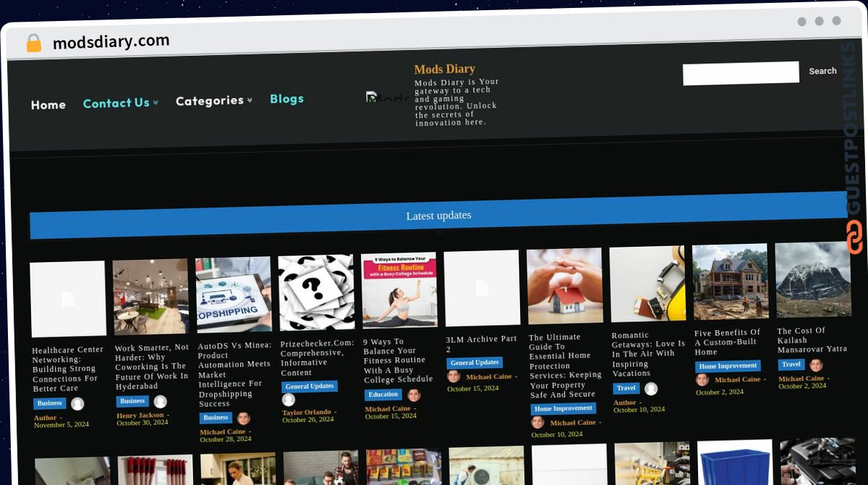Click General Updates tag under 3LM Archive
This screenshot has height=485, width=868.
click(475, 363)
